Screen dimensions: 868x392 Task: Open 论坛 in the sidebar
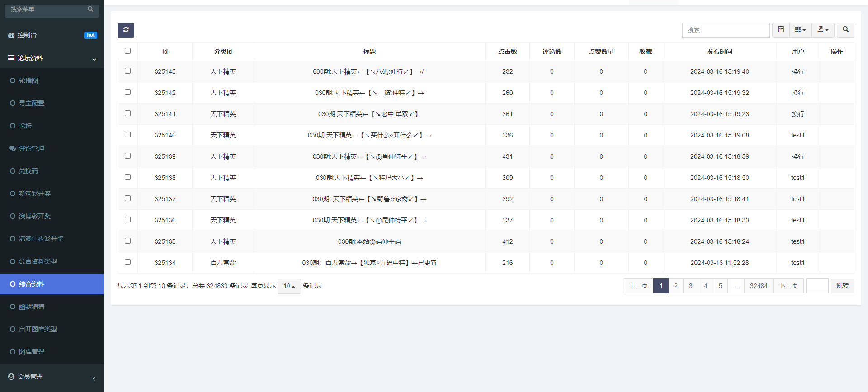pyautogui.click(x=52, y=126)
